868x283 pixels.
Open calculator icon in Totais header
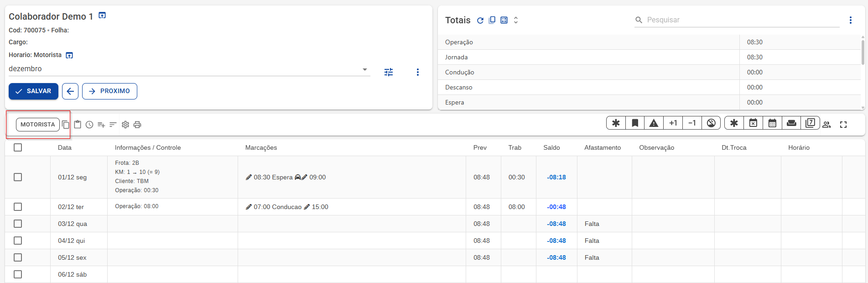(x=504, y=20)
